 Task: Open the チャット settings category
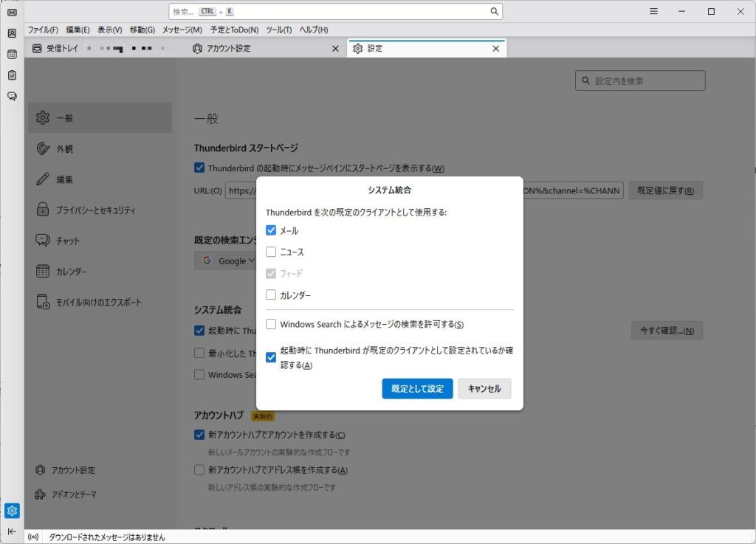tap(100, 241)
